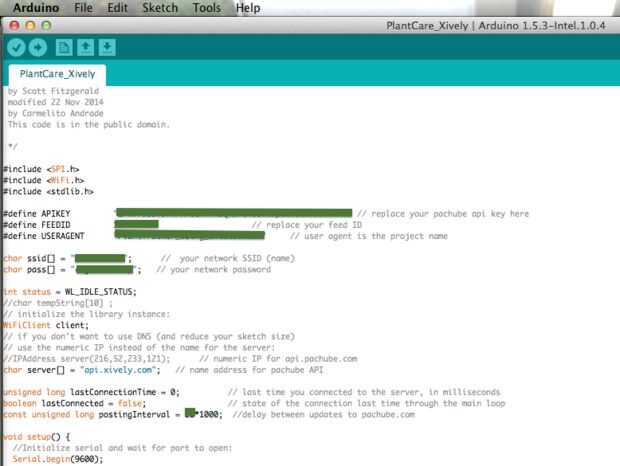Click the 'void setup() {' line
Image resolution: width=620 pixels, height=466 pixels.
37,437
